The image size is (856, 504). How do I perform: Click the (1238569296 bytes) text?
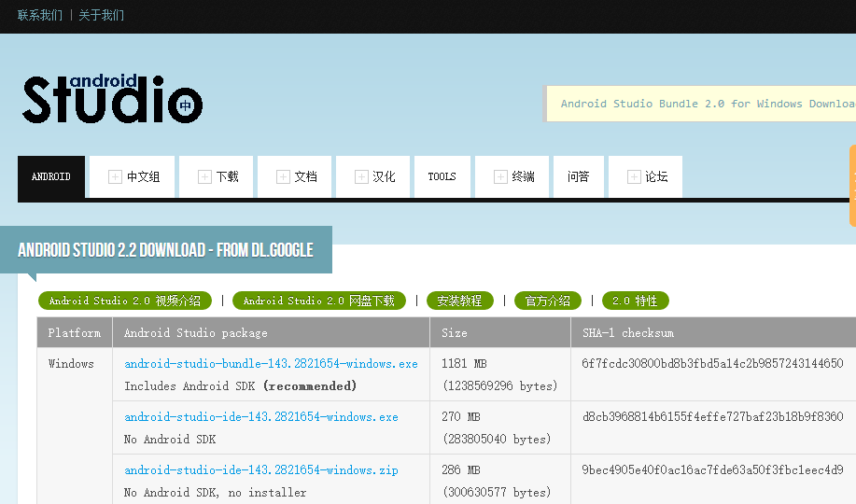(499, 386)
